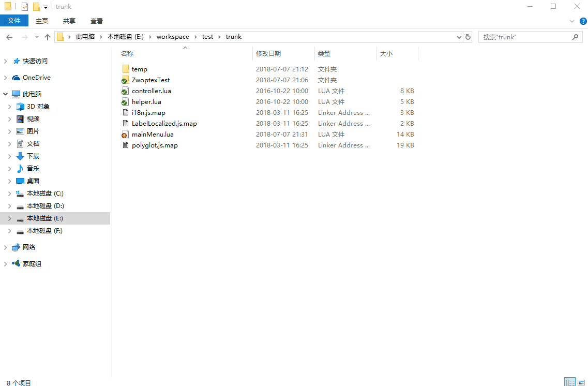
Task: Expand the OneDrive tree node
Action: pos(5,78)
